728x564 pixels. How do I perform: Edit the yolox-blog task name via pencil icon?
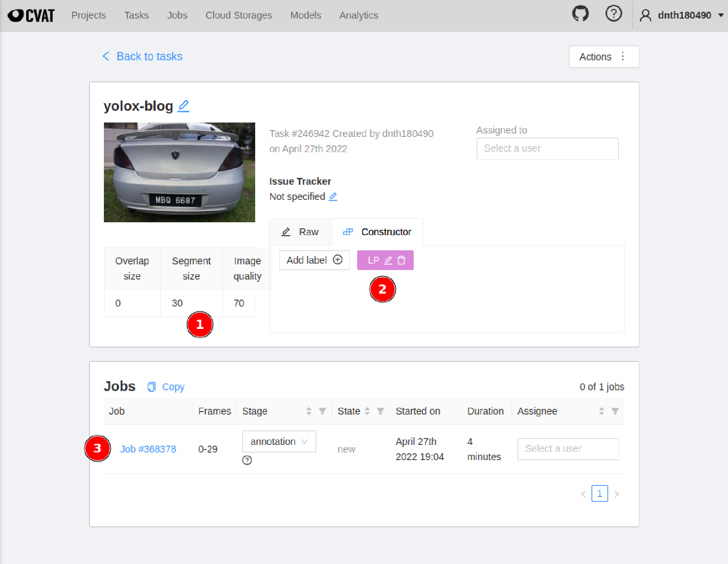click(x=184, y=106)
